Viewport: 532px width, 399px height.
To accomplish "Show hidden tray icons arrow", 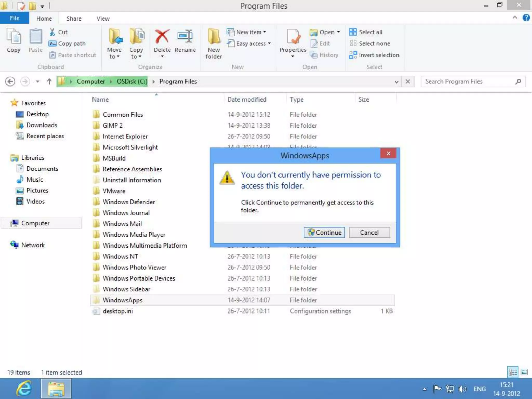I will click(x=425, y=389).
